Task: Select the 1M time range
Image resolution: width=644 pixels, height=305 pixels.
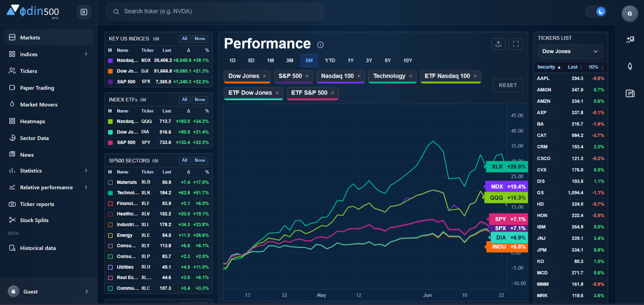Action: click(x=270, y=60)
